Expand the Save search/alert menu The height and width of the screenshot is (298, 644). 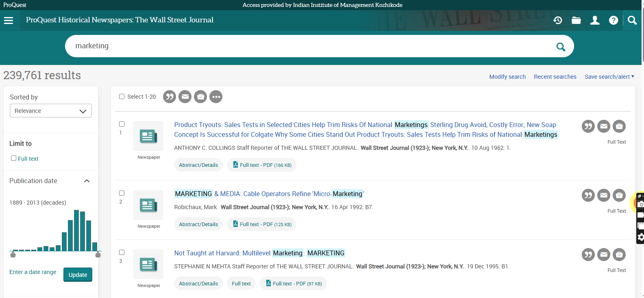pos(609,77)
